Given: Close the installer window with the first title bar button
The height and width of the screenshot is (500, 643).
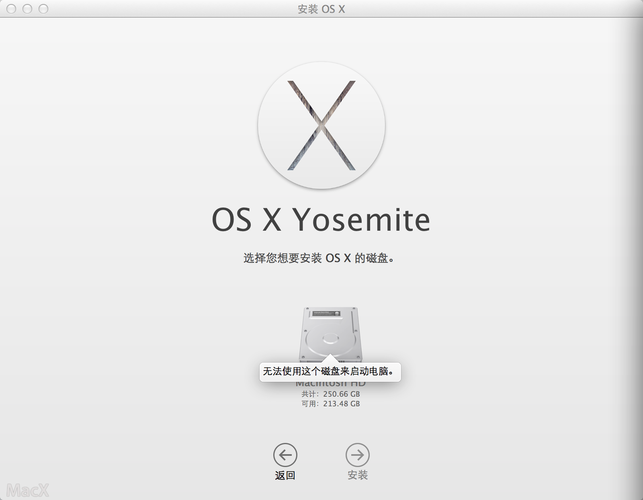Looking at the screenshot, I should pyautogui.click(x=11, y=9).
